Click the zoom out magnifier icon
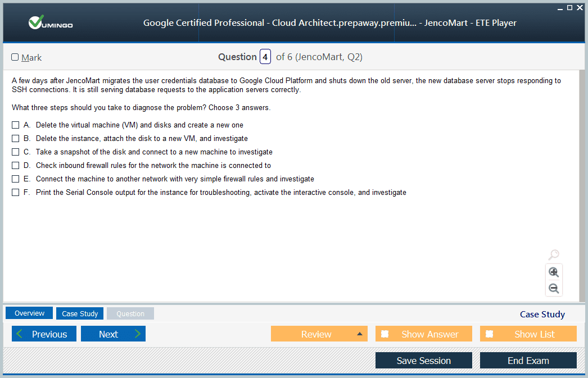Screen dimensions: 588x378 (554, 289)
